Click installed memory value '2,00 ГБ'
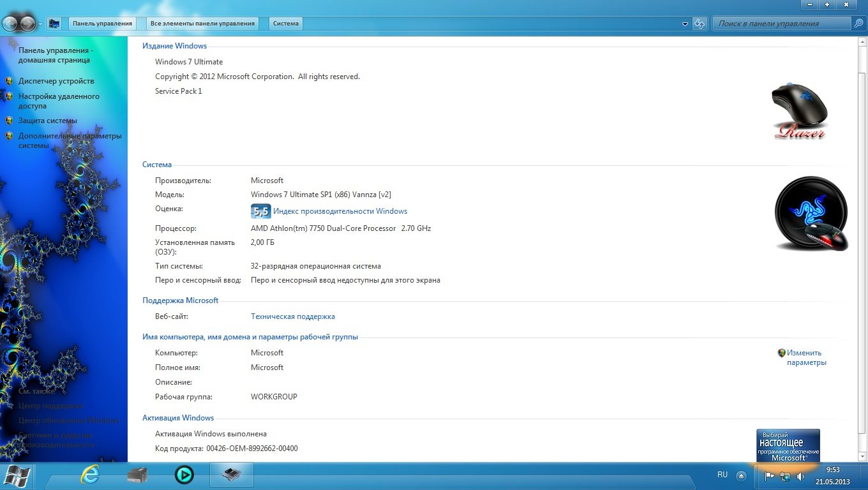 click(x=262, y=242)
